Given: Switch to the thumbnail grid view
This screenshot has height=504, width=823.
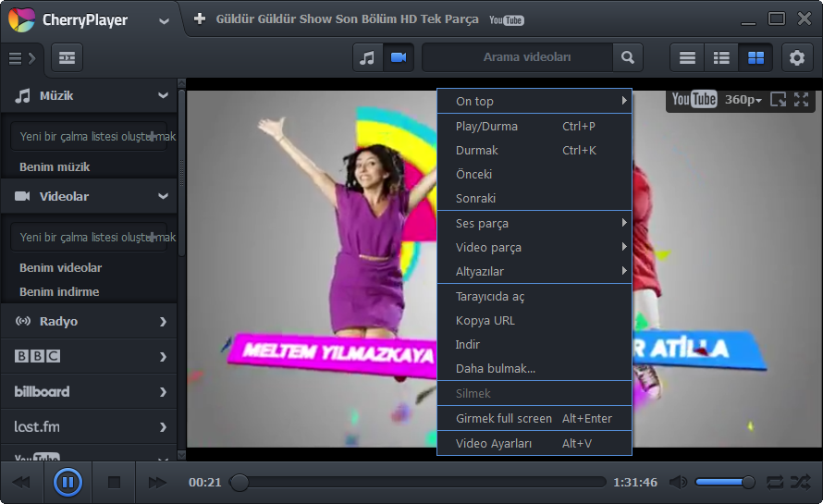Looking at the screenshot, I should [755, 57].
